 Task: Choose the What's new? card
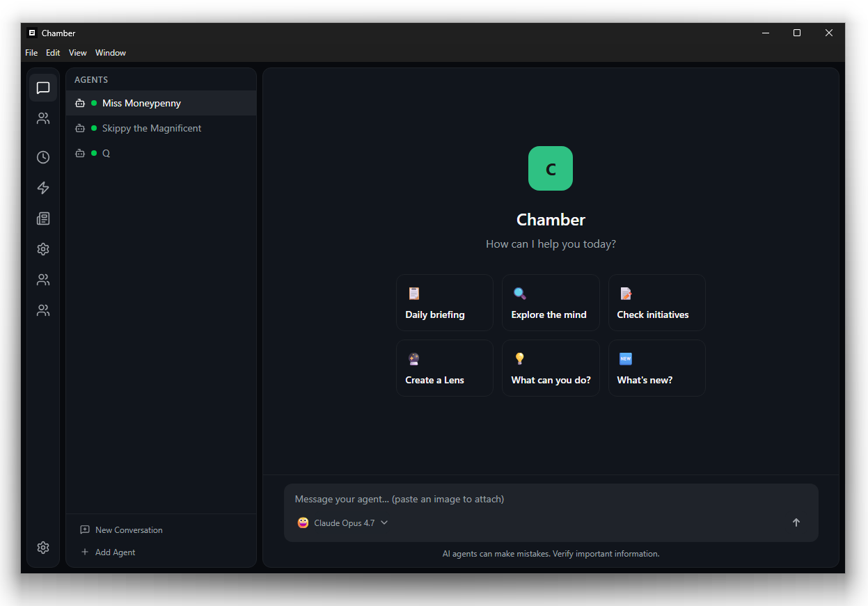tap(657, 368)
